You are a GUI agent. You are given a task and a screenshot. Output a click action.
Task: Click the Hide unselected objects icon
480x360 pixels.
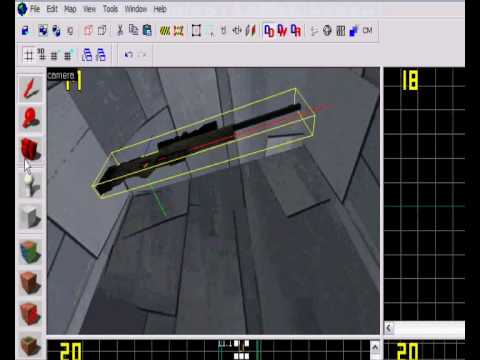pyautogui.click(x=102, y=31)
